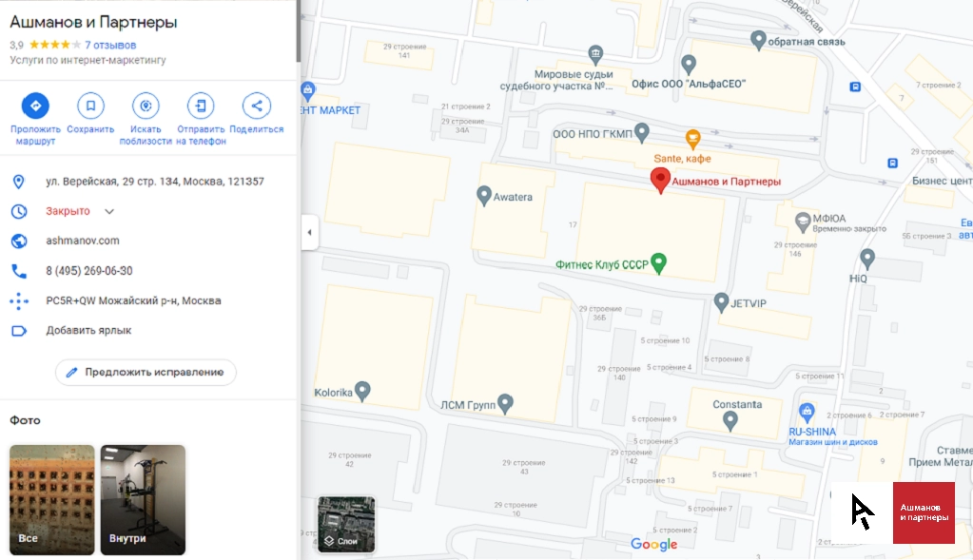This screenshot has height=560, width=973.
Task: Click the JETVIP location pin
Action: 721,302
